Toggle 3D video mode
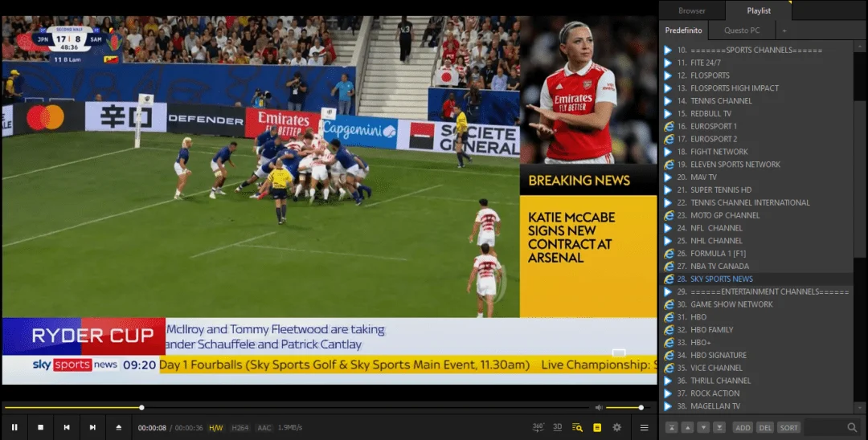The height and width of the screenshot is (440, 868). coord(558,427)
